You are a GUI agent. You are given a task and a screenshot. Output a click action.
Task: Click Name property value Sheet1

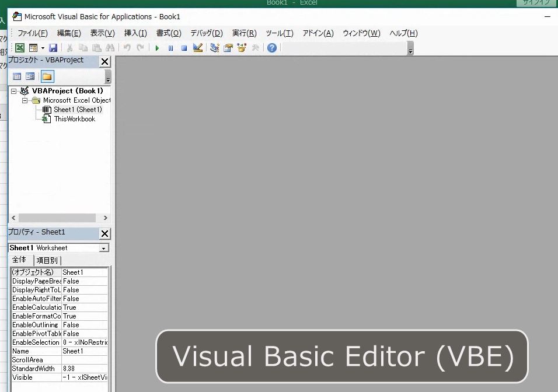pyautogui.click(x=85, y=351)
